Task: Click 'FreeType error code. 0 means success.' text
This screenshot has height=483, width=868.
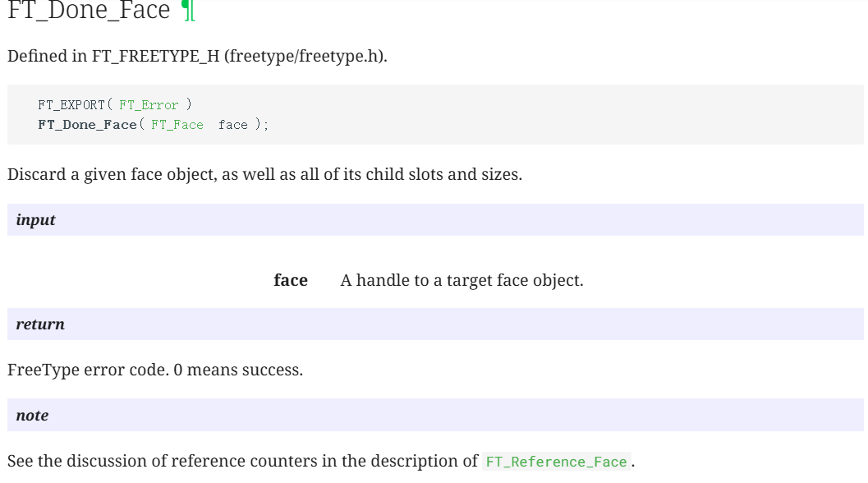Action: pos(155,370)
